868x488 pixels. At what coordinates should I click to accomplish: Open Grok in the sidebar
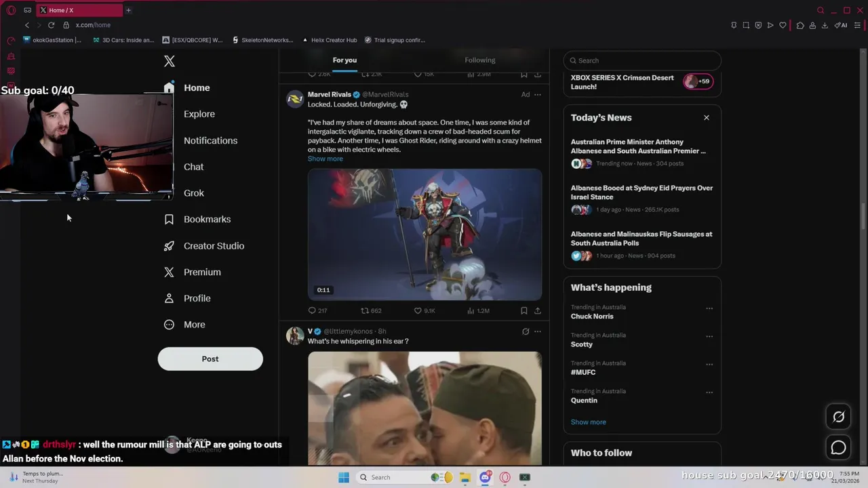point(193,193)
